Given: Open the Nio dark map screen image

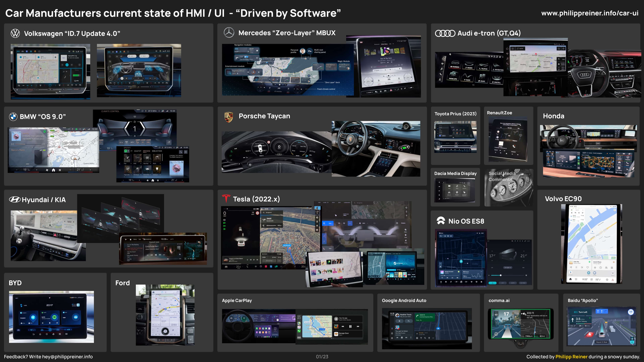Looking at the screenshot, I should click(x=461, y=258).
